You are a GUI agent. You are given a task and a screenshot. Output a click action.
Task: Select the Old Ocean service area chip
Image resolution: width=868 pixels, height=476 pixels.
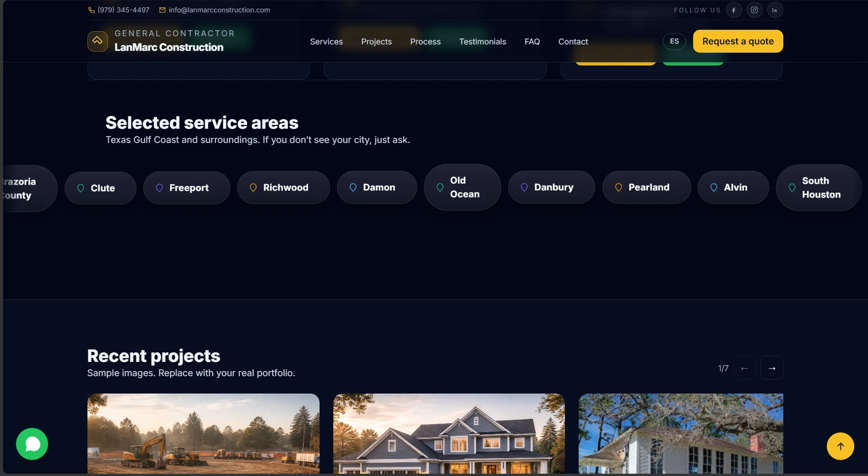point(462,187)
